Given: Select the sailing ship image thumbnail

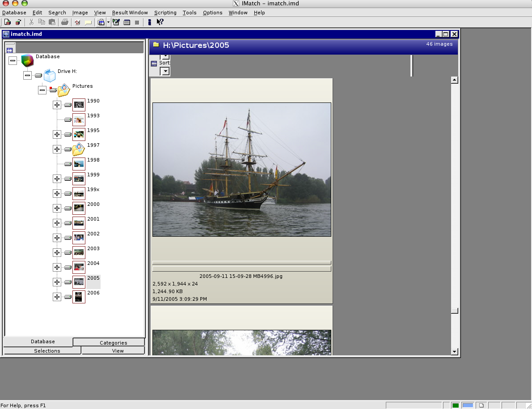Looking at the screenshot, I should (x=241, y=170).
